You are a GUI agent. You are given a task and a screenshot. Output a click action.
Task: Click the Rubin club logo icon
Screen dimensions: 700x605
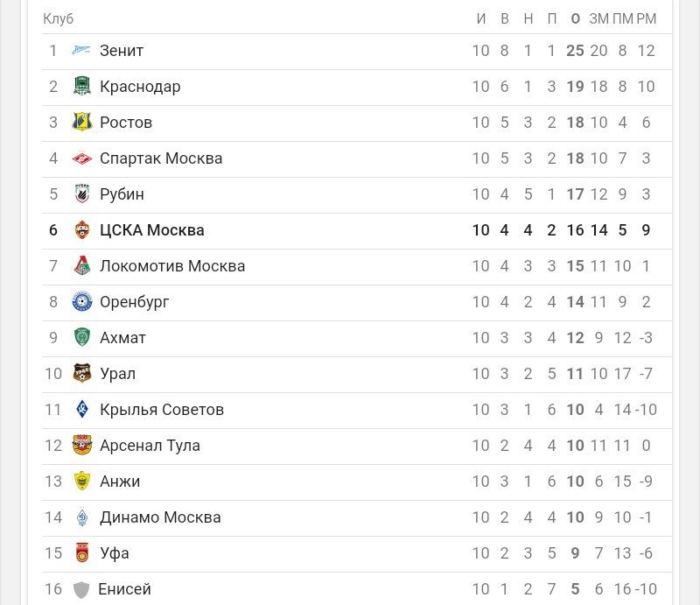click(x=81, y=194)
